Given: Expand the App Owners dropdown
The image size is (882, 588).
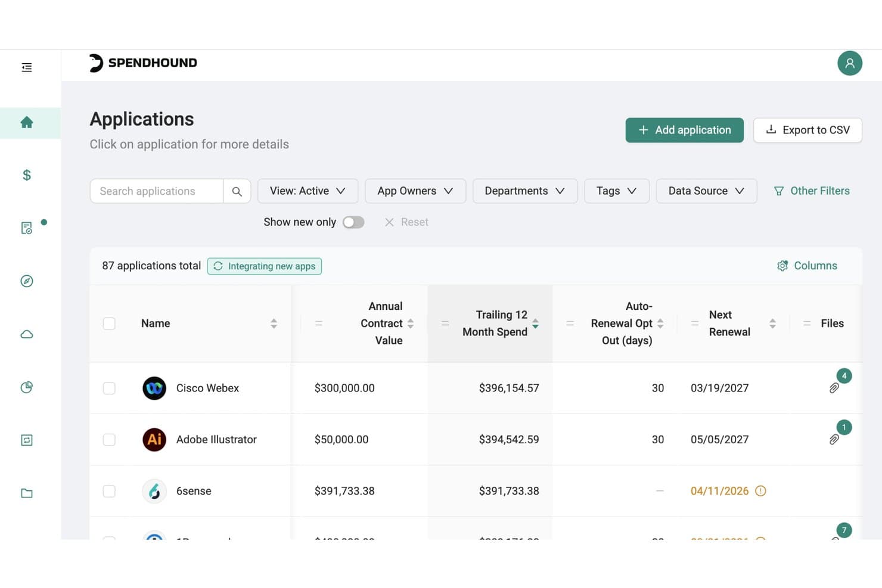Looking at the screenshot, I should [x=415, y=191].
